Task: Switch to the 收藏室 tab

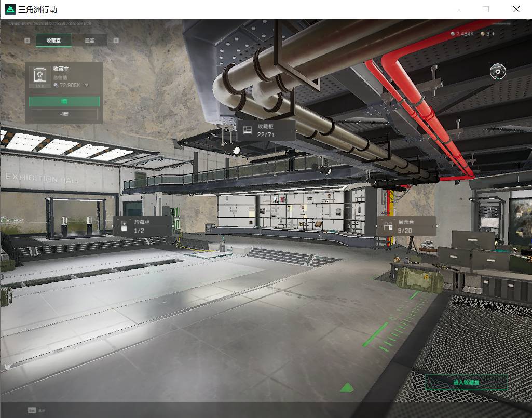Action: (x=53, y=41)
